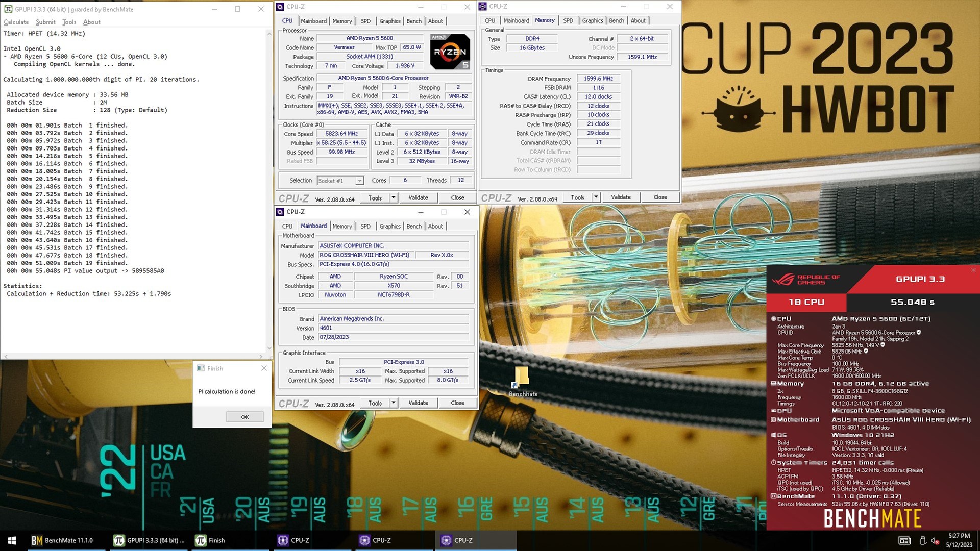Open the Submit menu in GPUPI
Viewport: 980px width, 551px height.
tap(45, 22)
